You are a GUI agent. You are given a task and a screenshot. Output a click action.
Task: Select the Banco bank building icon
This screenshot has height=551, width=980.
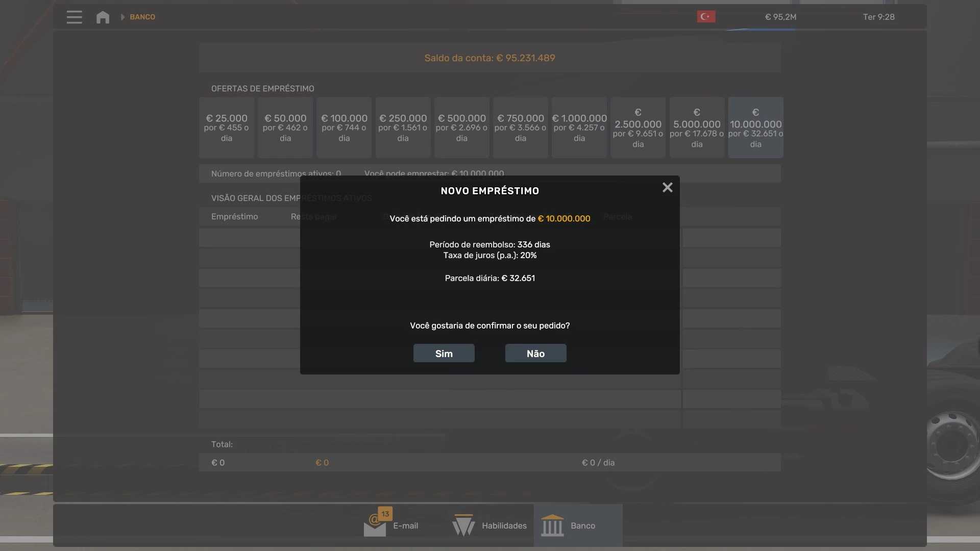552,525
